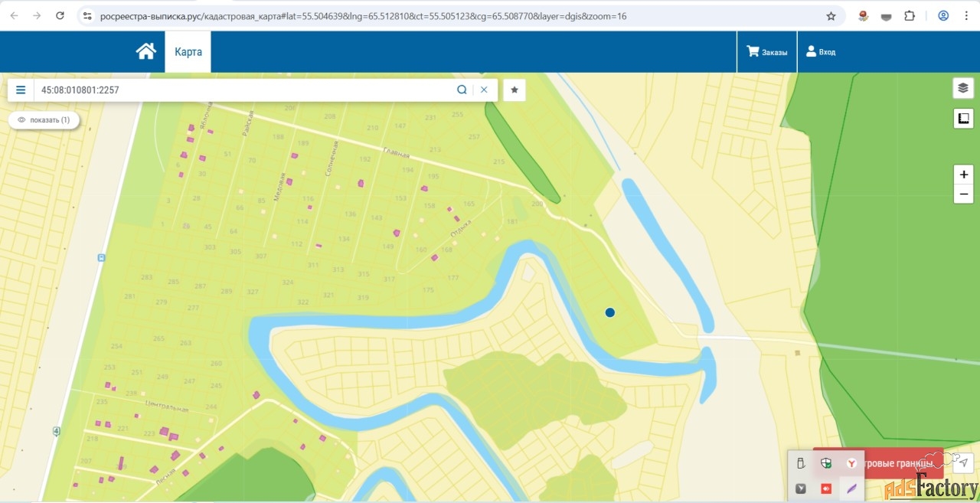980x503 pixels.
Task: Click the blue parcel marker on map
Action: coord(610,312)
